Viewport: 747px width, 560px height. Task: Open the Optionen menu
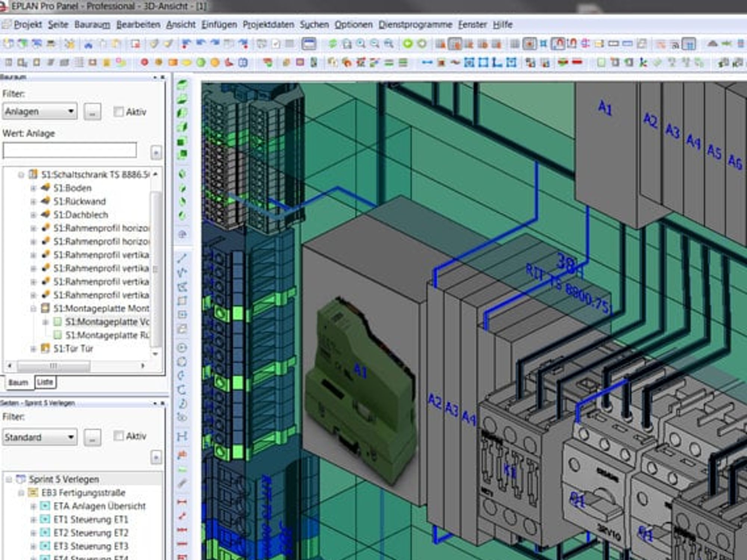pyautogui.click(x=353, y=25)
